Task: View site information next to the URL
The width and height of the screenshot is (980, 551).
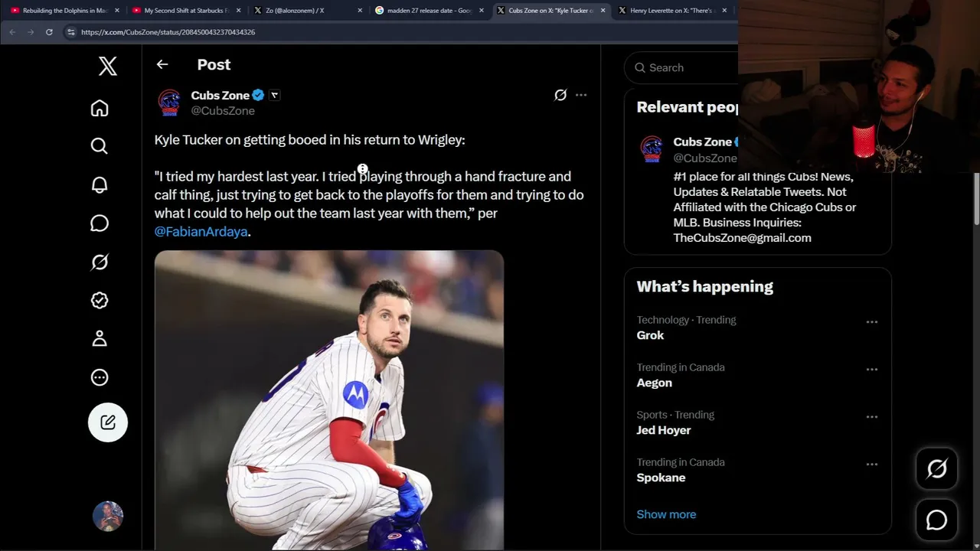Action: coord(71,32)
